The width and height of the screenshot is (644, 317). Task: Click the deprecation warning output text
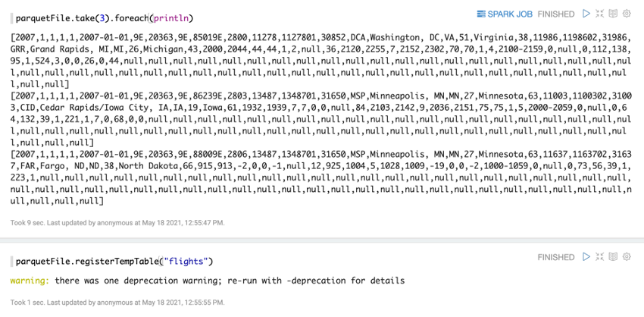[x=208, y=281]
